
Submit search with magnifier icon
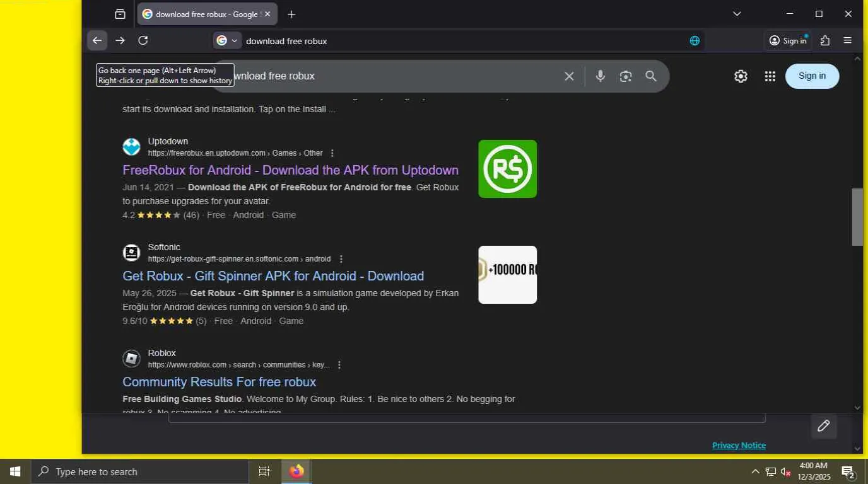(651, 76)
